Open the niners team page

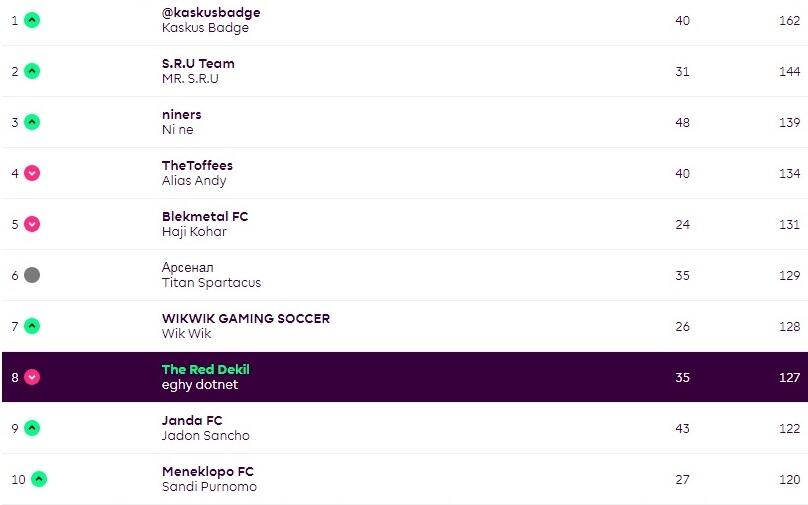point(181,115)
